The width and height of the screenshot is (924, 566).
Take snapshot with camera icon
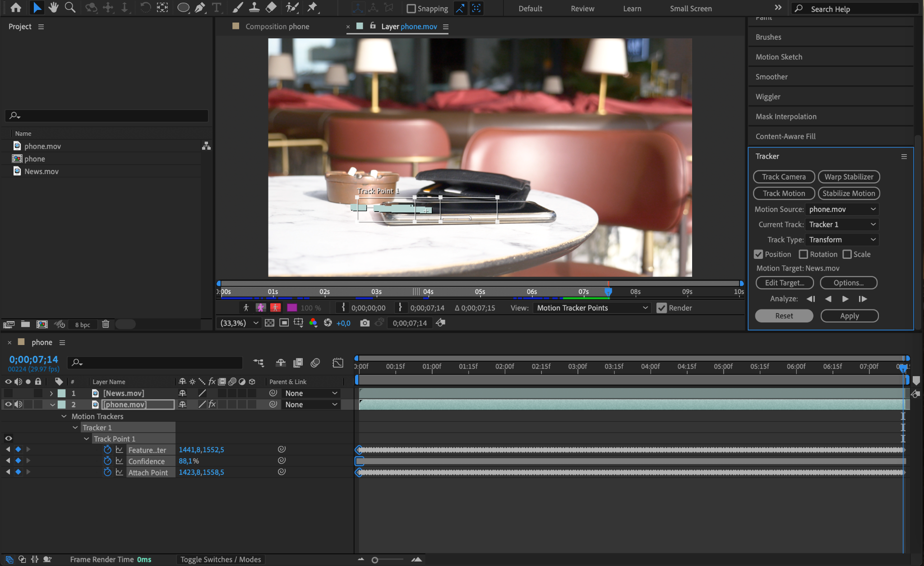365,323
